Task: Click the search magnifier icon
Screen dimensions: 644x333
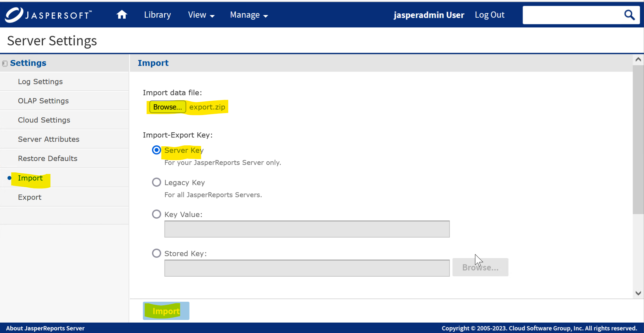Action: pos(629,15)
